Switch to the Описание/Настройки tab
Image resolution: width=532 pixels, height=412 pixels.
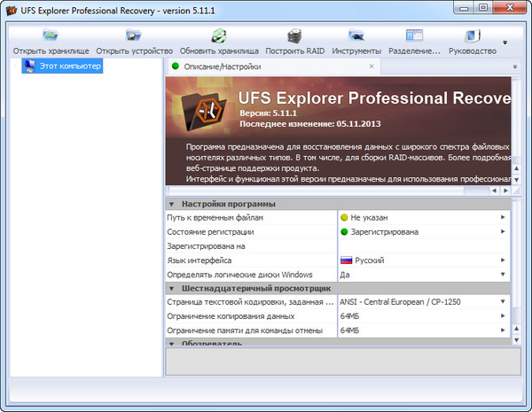pyautogui.click(x=223, y=66)
